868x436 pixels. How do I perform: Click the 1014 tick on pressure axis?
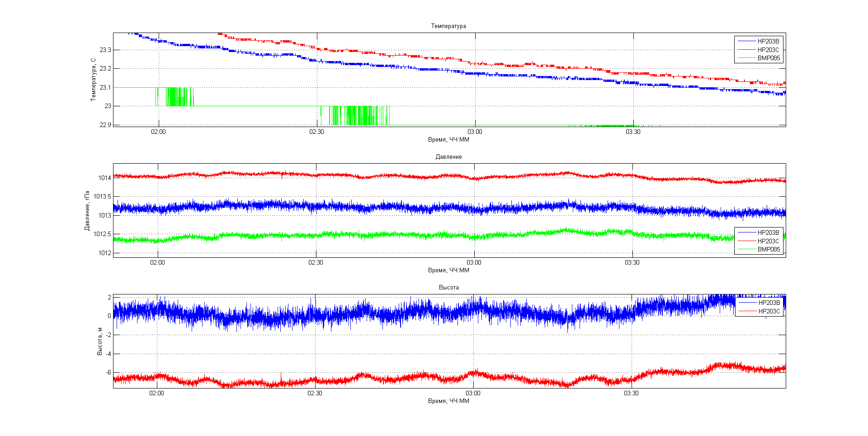click(105, 178)
